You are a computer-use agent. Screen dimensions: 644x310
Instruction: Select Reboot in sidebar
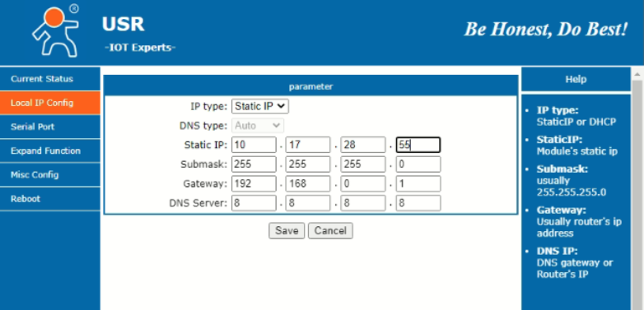point(49,198)
